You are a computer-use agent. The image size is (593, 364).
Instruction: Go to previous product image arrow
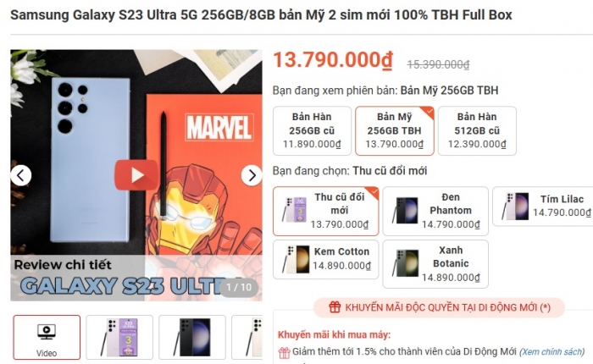[x=21, y=175]
